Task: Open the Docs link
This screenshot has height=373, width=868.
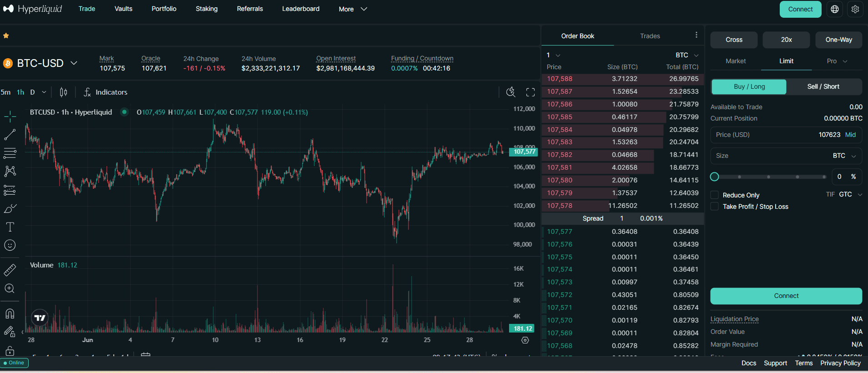Action: point(748,363)
